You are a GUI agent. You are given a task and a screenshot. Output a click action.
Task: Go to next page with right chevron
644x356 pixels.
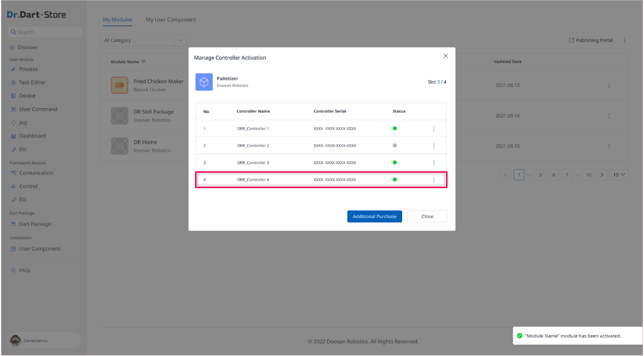click(x=602, y=175)
